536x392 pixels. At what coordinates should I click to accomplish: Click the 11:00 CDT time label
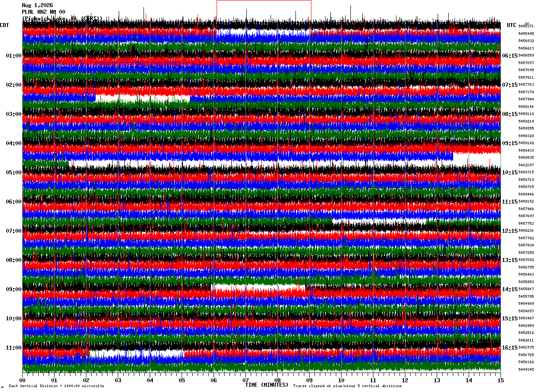coord(14,348)
